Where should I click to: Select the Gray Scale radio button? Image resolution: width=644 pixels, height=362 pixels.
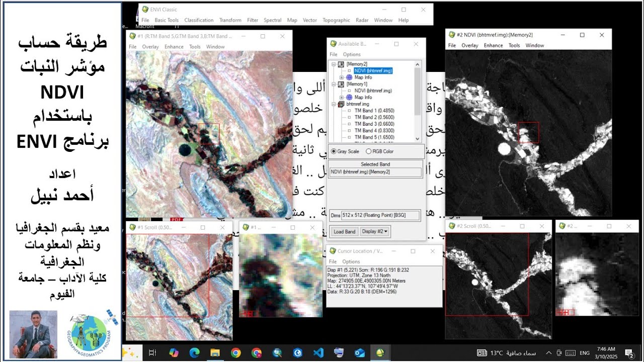point(334,151)
